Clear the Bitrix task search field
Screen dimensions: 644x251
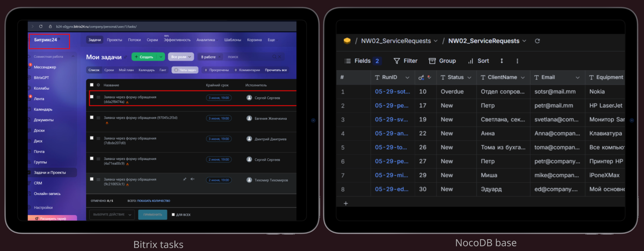point(280,57)
